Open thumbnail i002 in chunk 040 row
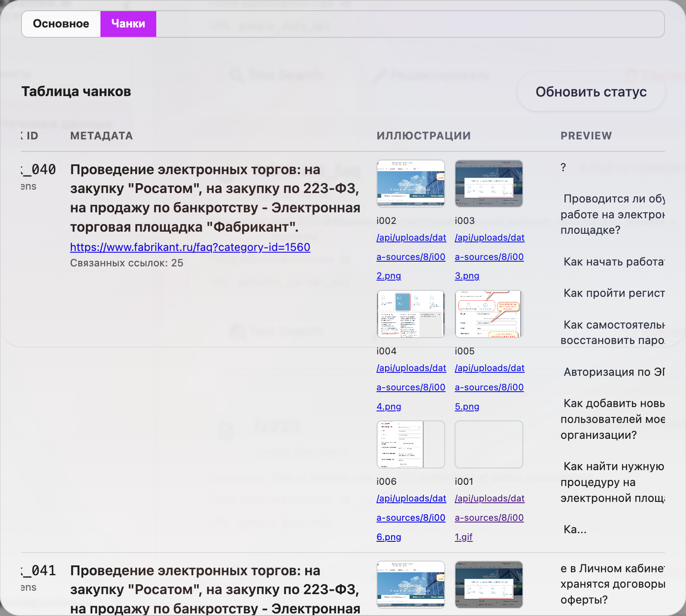Screen dimensions: 686x616 [411, 184]
